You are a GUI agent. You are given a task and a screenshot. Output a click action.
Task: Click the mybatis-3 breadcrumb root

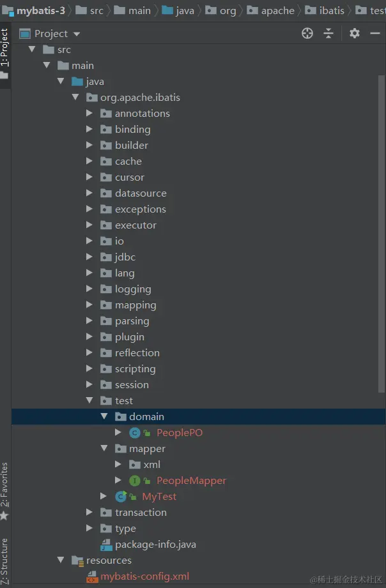[x=41, y=10]
